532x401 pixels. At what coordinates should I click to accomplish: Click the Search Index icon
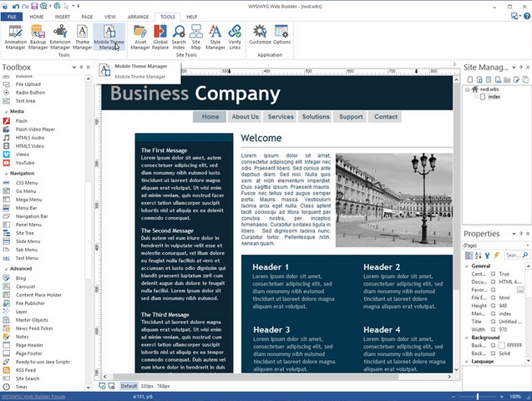click(179, 37)
